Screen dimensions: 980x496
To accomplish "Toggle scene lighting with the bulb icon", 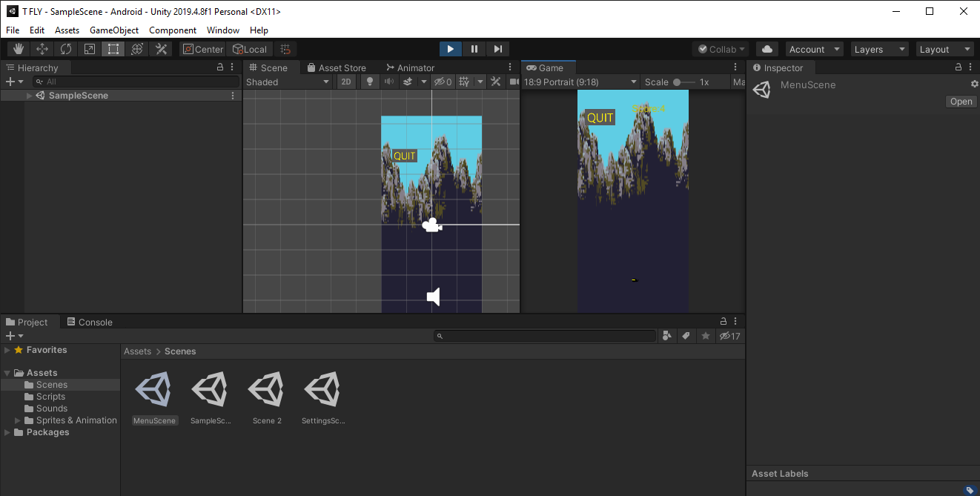I will tap(368, 82).
